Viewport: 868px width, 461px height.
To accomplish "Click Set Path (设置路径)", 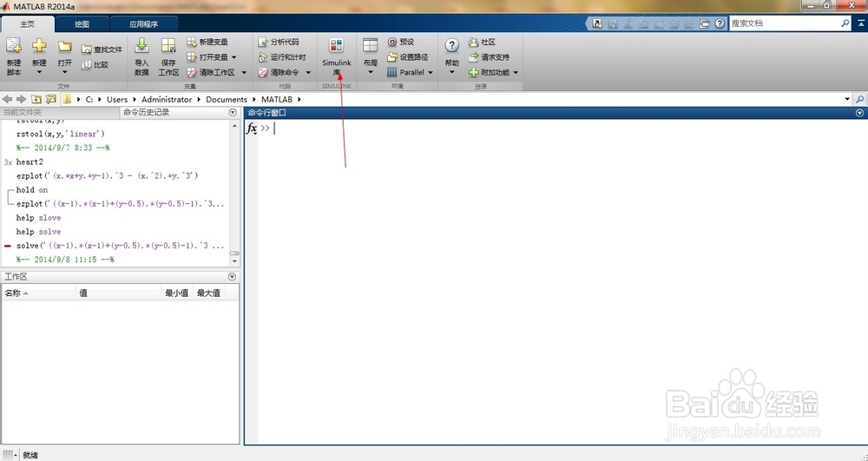I will [x=407, y=57].
